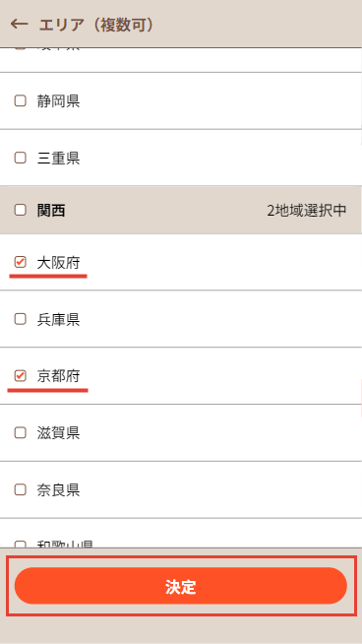Click the エリア（複数可） header title
Image resolution: width=362 pixels, height=644 pixels.
point(96,25)
